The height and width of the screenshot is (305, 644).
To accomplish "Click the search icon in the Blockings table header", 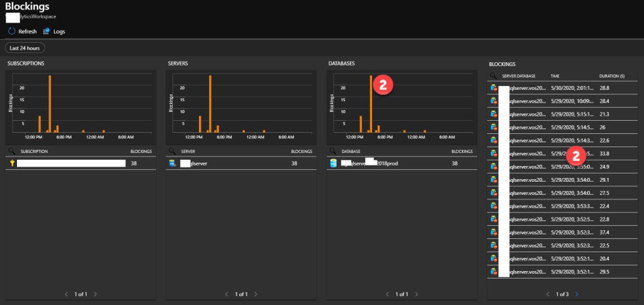I will point(494,76).
